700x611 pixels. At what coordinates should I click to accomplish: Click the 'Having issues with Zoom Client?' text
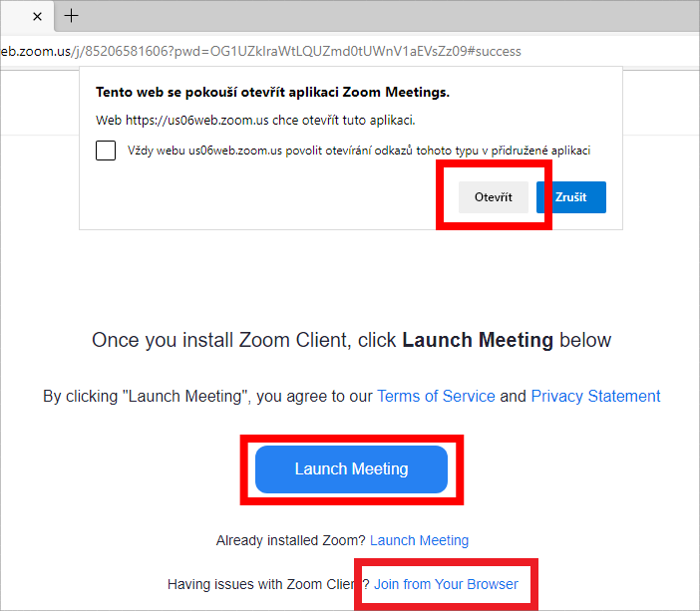(259, 584)
